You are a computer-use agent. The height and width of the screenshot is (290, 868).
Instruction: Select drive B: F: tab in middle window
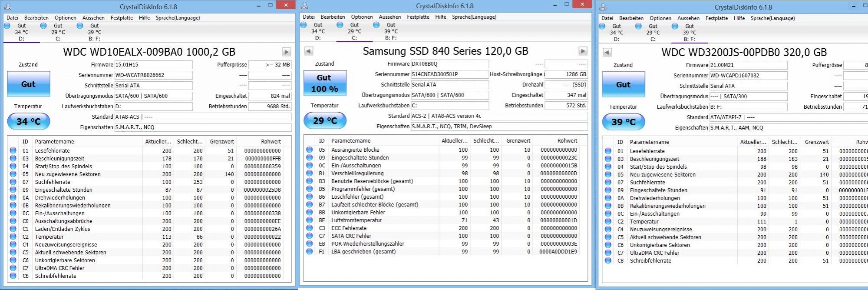click(x=391, y=31)
